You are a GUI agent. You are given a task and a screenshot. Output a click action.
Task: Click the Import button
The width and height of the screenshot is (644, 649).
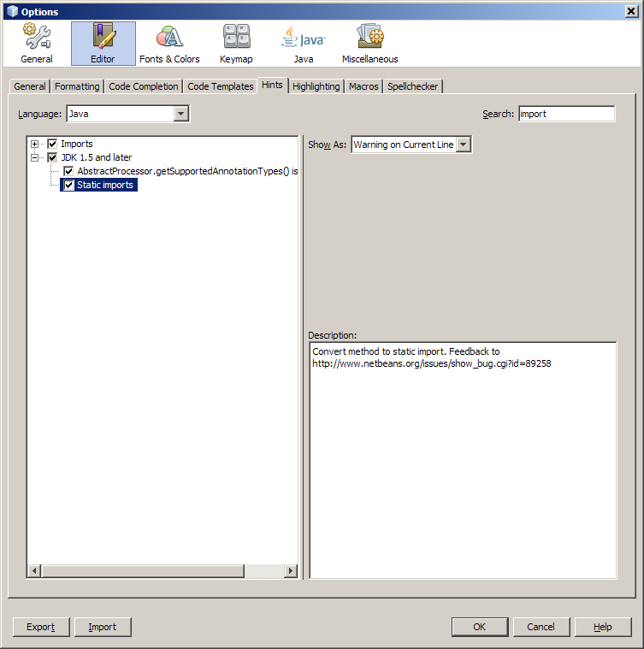(x=103, y=627)
